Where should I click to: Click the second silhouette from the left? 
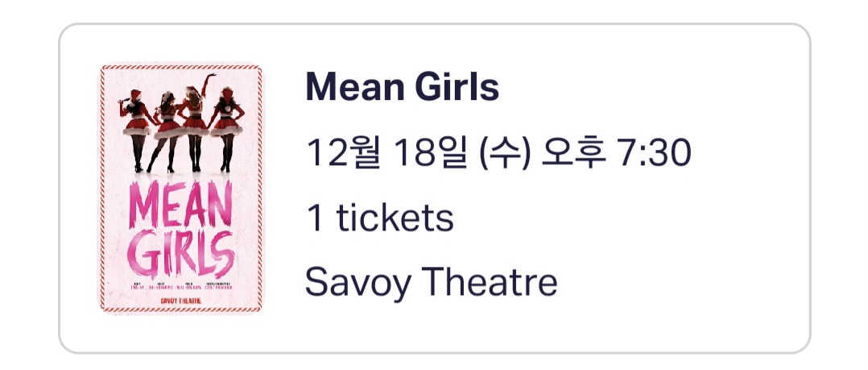(x=166, y=132)
